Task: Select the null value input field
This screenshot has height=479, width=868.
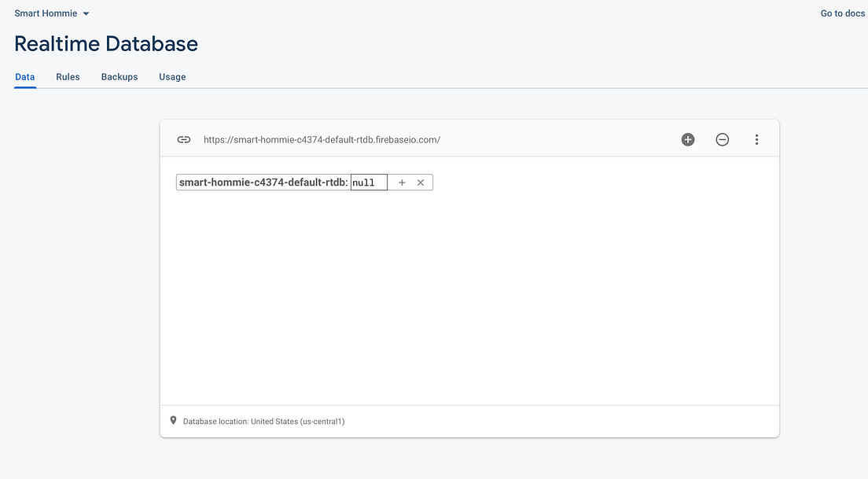Action: click(369, 182)
